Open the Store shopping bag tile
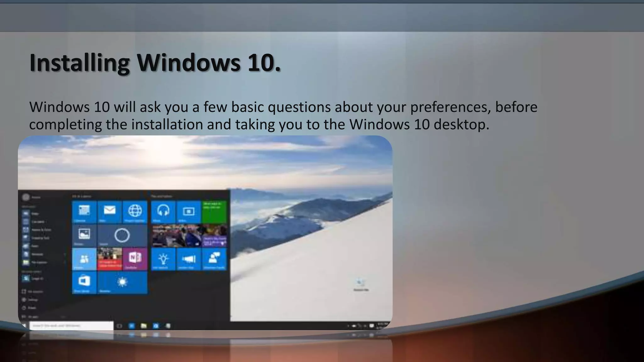The width and height of the screenshot is (644, 362). (x=84, y=282)
